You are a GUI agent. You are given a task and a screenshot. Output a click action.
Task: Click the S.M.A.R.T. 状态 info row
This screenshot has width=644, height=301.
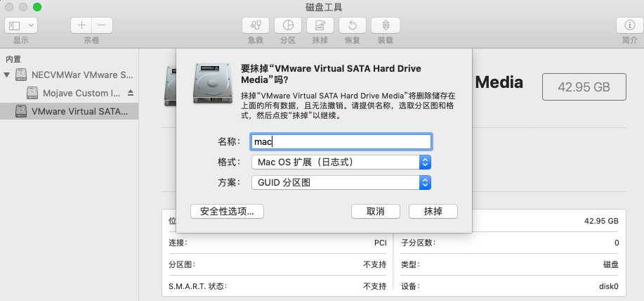pos(277,286)
